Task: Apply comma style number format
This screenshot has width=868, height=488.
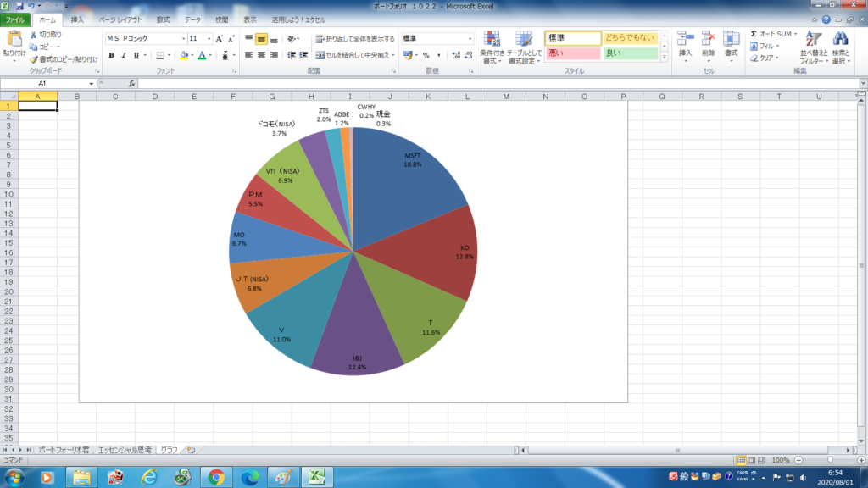Action: pyautogui.click(x=438, y=55)
